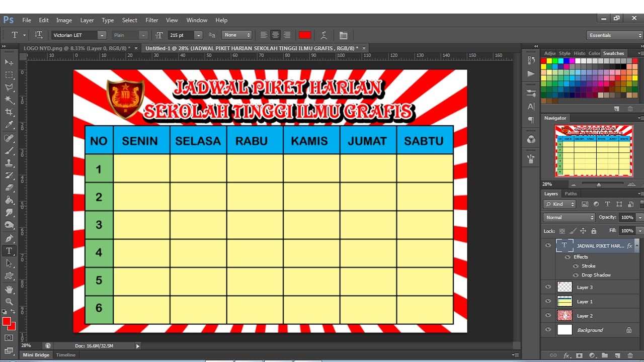Screen dimensions: 644x362
Task: Select the Custom Shape tool
Action: [9, 276]
